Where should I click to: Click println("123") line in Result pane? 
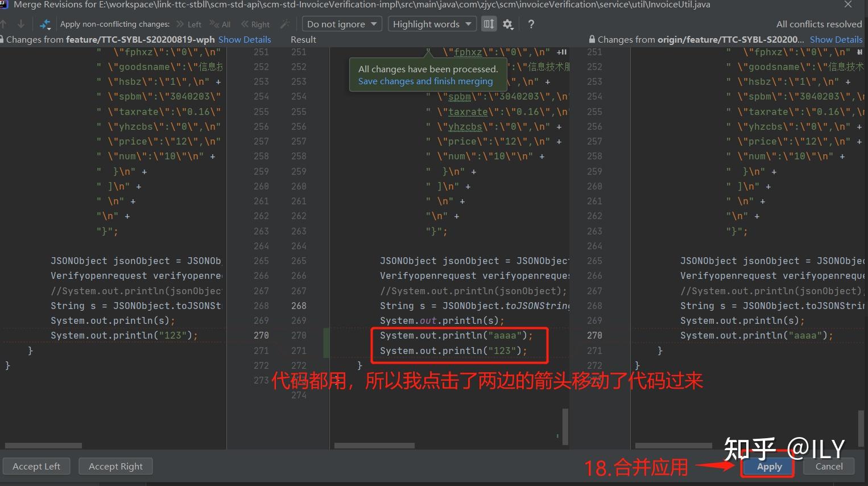[x=453, y=351]
